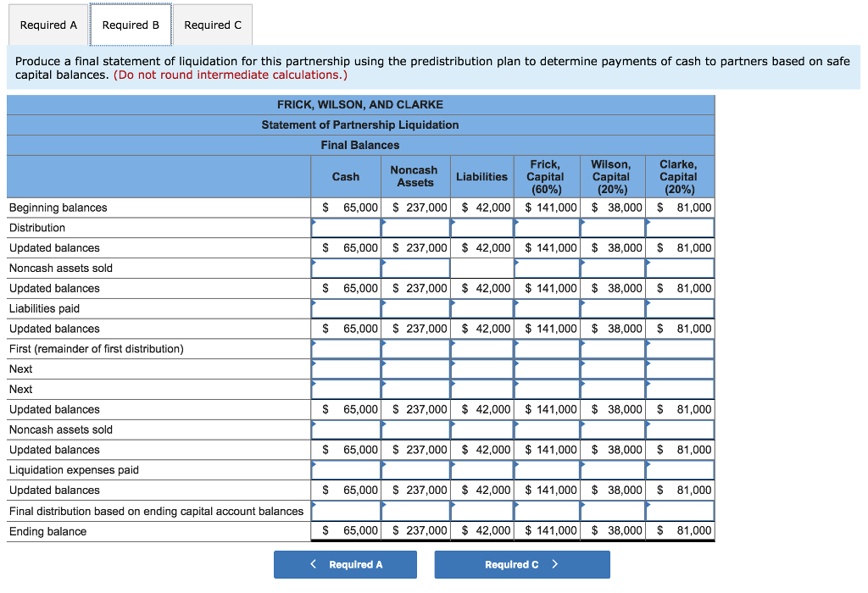Select Liabilities cell in First remainder distribution row

click(x=482, y=349)
